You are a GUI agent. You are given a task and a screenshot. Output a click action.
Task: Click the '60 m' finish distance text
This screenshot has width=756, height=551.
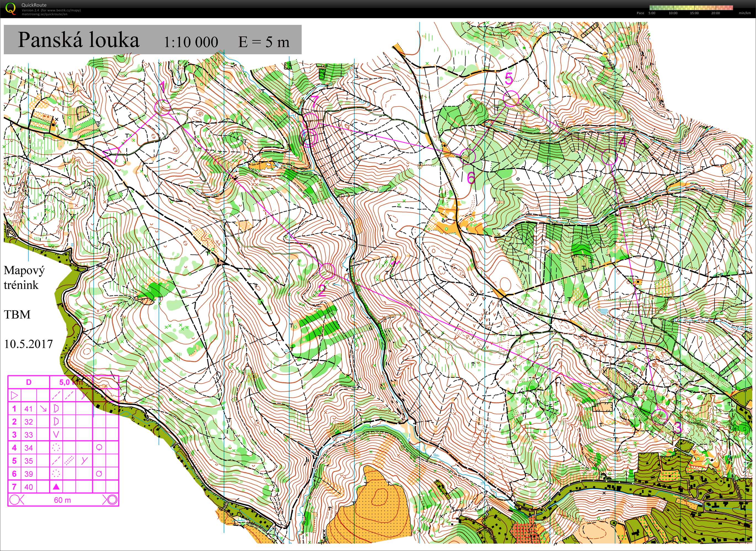tap(62, 500)
